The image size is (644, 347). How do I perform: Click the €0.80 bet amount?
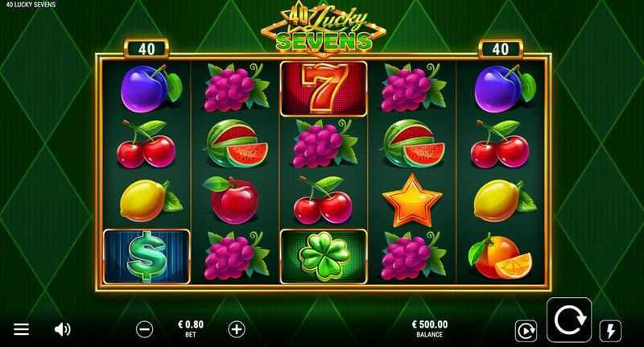point(191,328)
